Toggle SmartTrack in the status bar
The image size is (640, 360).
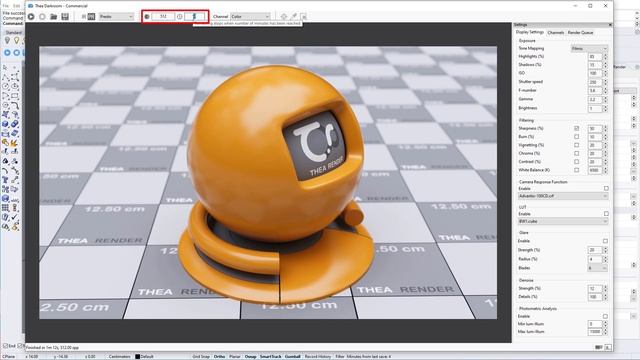pos(271,357)
